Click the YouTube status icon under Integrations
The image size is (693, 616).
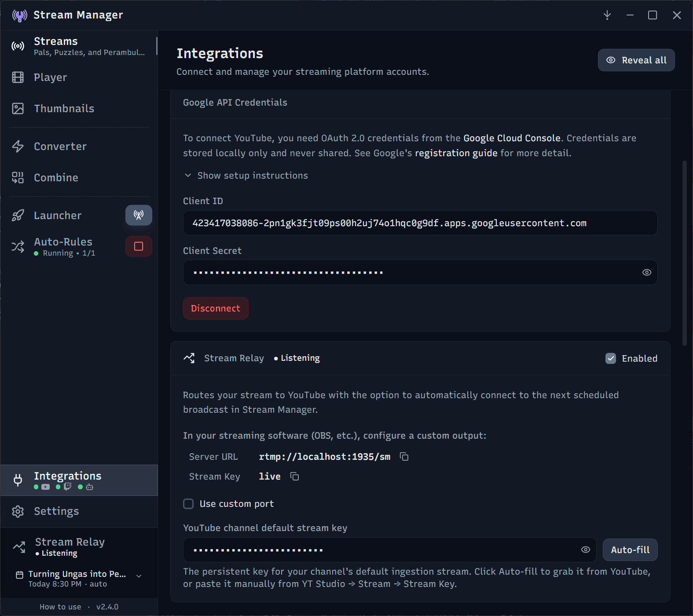[46, 487]
